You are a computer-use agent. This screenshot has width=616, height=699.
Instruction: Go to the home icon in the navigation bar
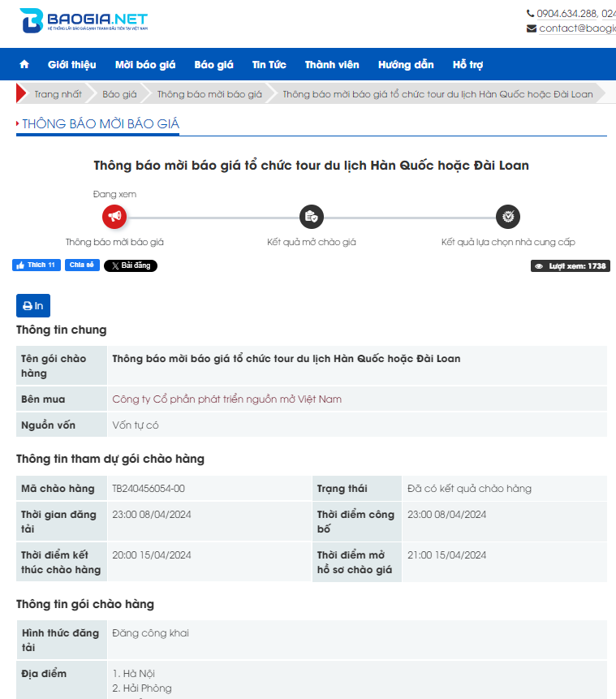[x=24, y=64]
